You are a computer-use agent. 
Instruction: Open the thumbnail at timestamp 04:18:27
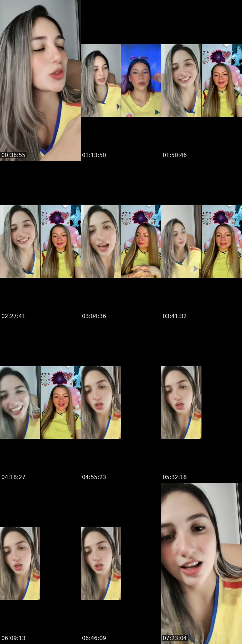coord(40,402)
